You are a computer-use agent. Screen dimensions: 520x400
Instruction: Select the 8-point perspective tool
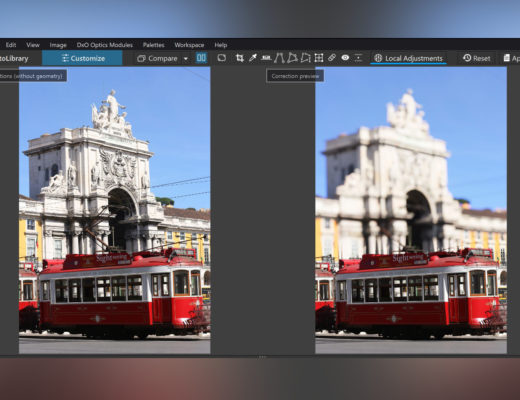click(x=305, y=58)
